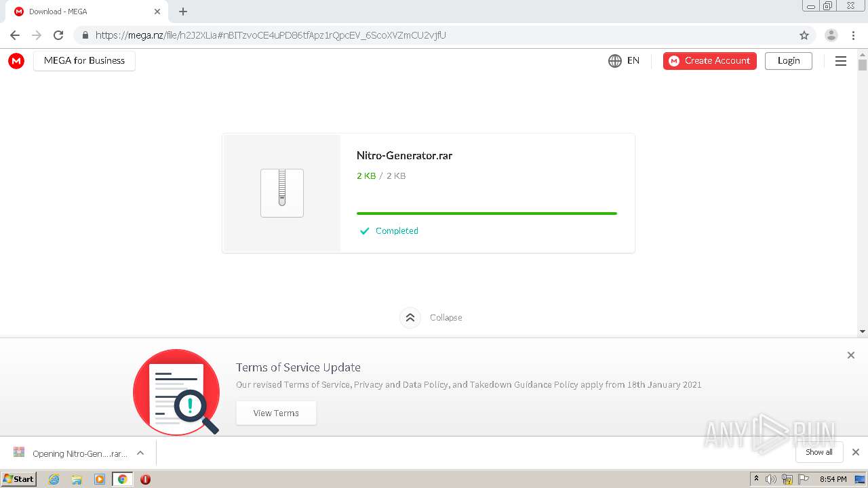Open MEGA for Business page

click(x=84, y=60)
